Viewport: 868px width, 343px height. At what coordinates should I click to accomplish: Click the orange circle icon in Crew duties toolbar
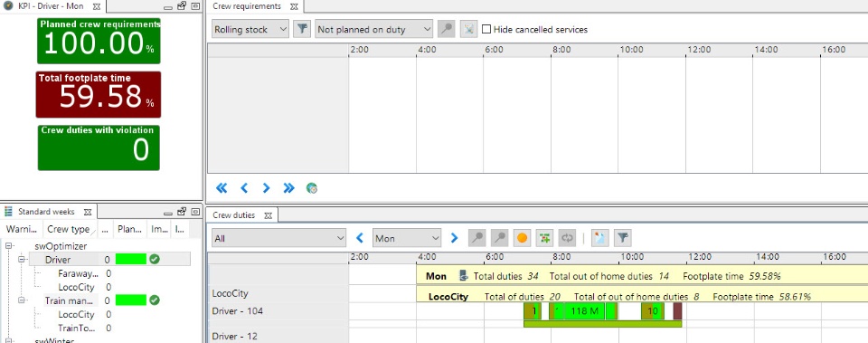tap(522, 238)
